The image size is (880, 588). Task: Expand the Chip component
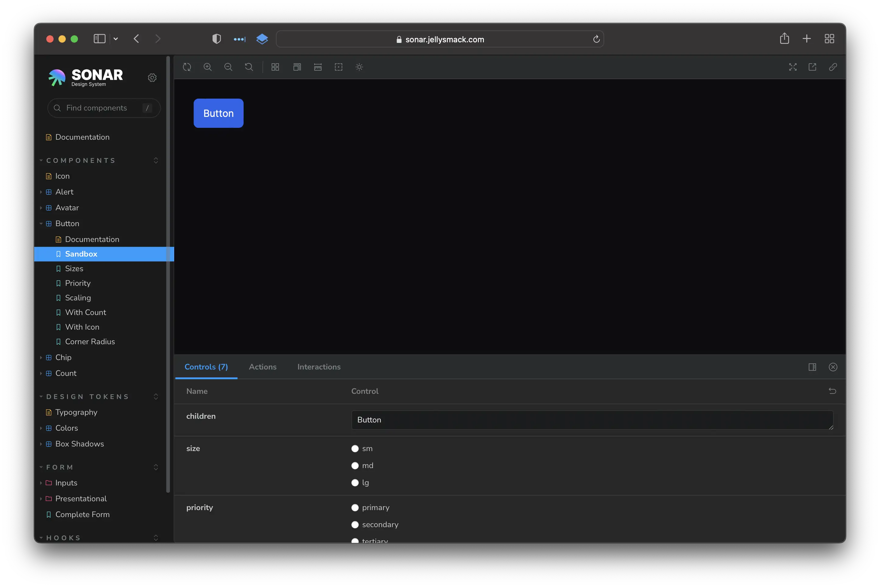41,358
